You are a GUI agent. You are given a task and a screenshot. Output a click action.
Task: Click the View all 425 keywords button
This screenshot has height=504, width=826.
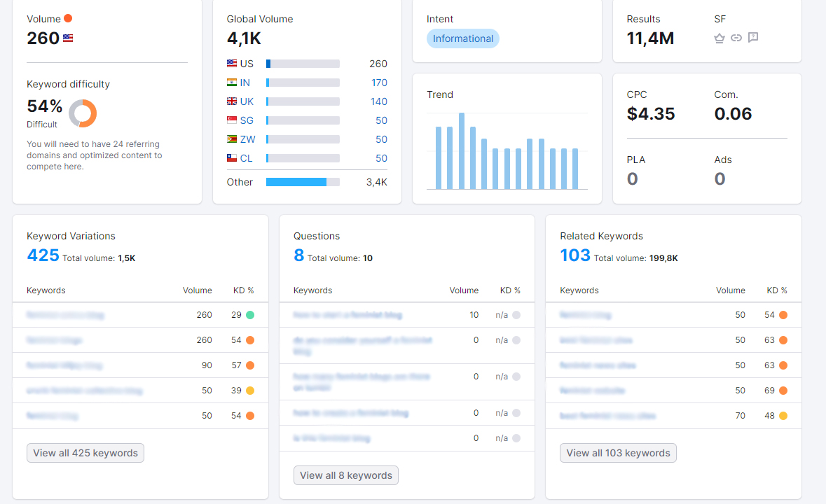coord(85,453)
